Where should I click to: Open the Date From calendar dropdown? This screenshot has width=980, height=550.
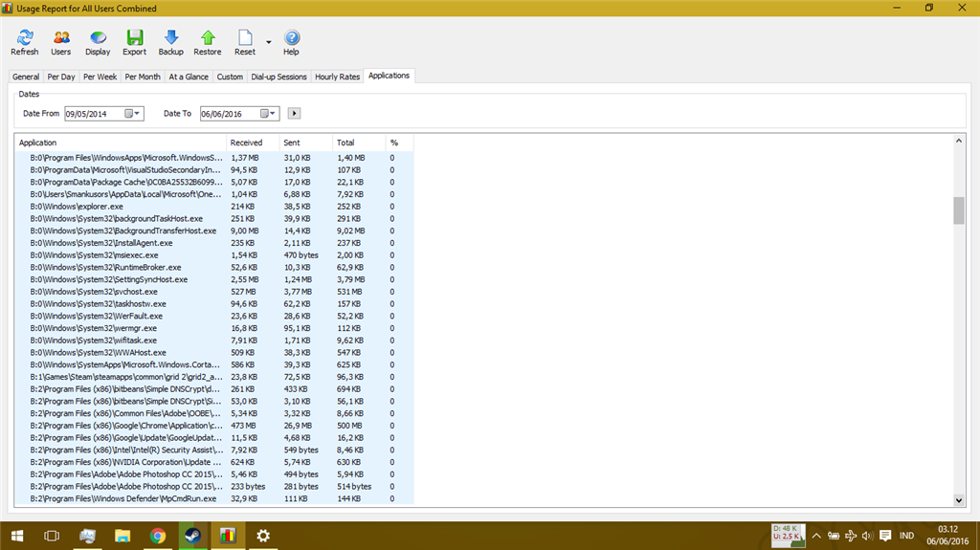coord(133,114)
